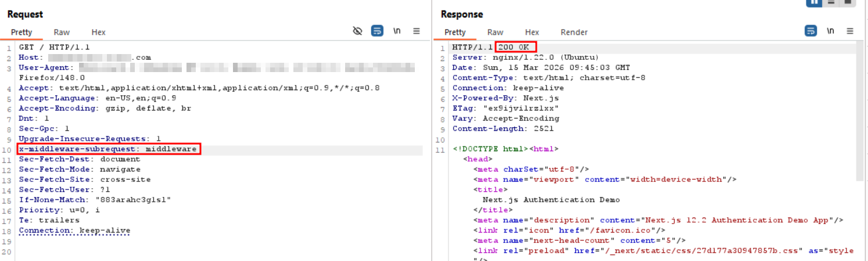Click the x-middleware-subrequest header line
The height and width of the screenshot is (261, 868).
pos(109,149)
